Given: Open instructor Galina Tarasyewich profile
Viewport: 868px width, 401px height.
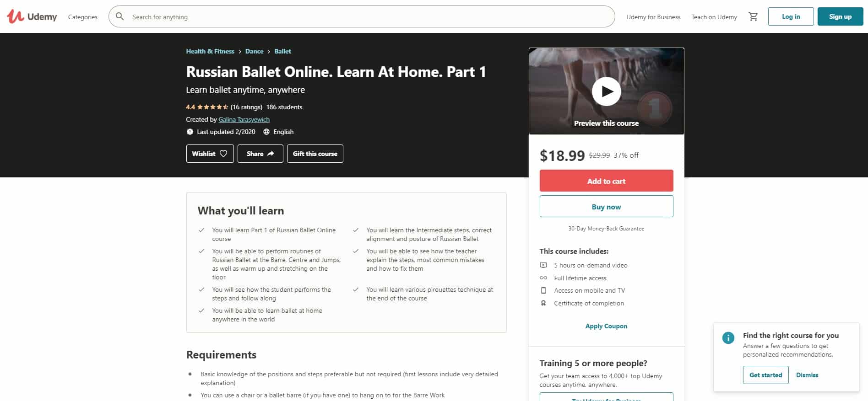Looking at the screenshot, I should click(x=244, y=119).
